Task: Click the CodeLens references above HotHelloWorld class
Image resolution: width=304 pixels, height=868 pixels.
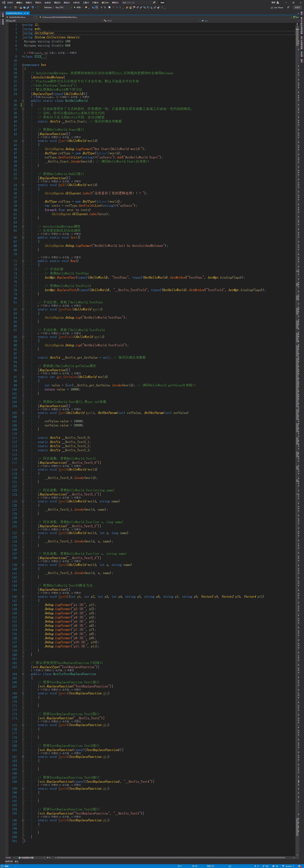Action: (36, 97)
